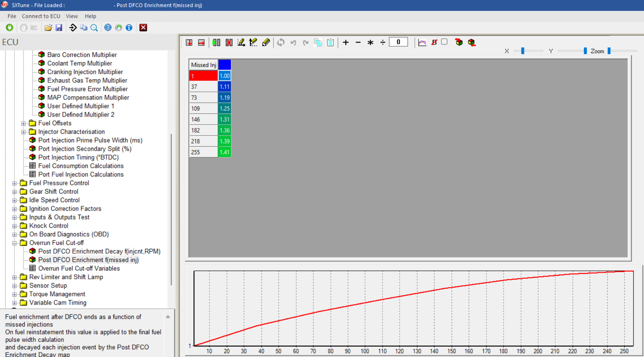Select Post DFCO Enrichment Decay f(injcnt,RPM)
Screen dimensions: 644x357
pos(99,251)
